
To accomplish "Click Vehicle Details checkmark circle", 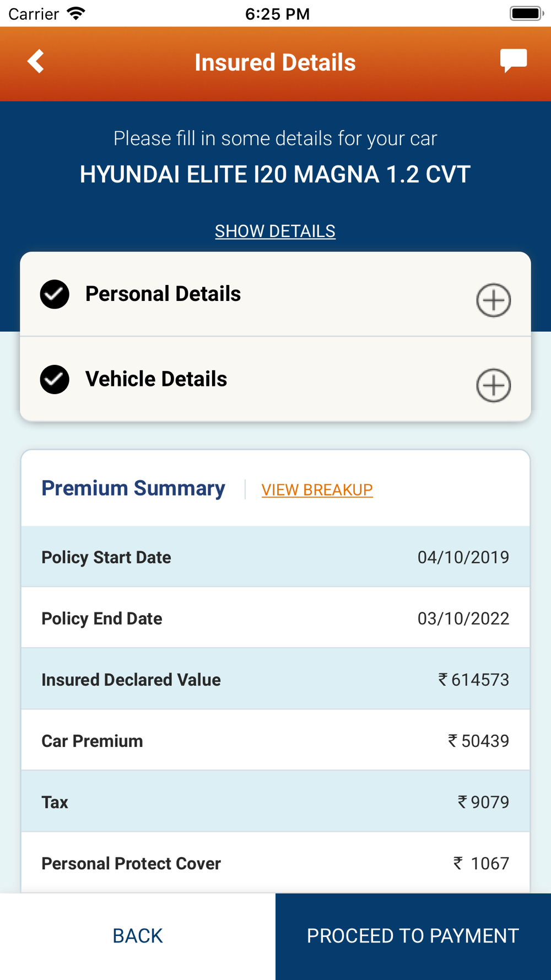I will click(x=55, y=379).
